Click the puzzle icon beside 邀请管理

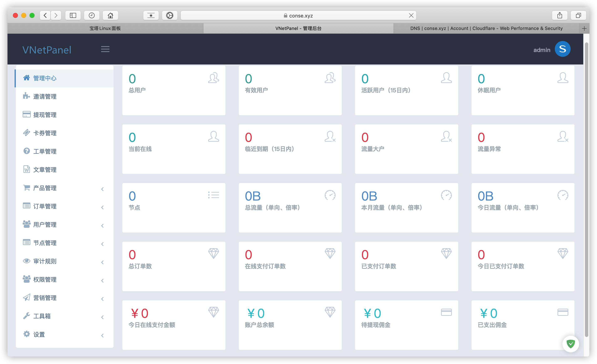26,96
